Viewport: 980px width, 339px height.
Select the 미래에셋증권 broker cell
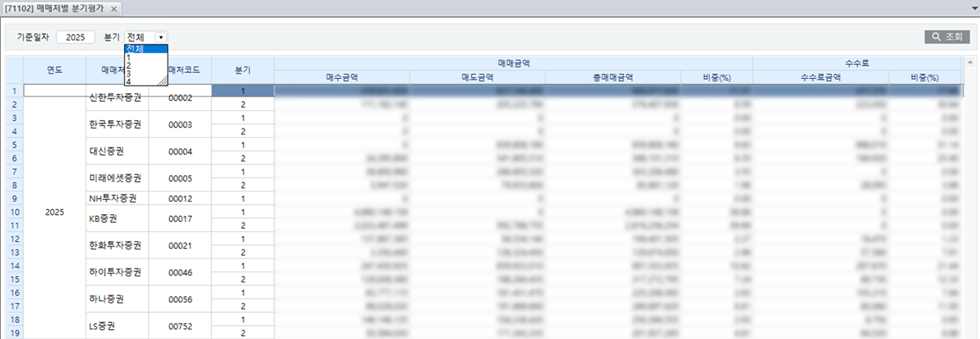[x=117, y=178]
